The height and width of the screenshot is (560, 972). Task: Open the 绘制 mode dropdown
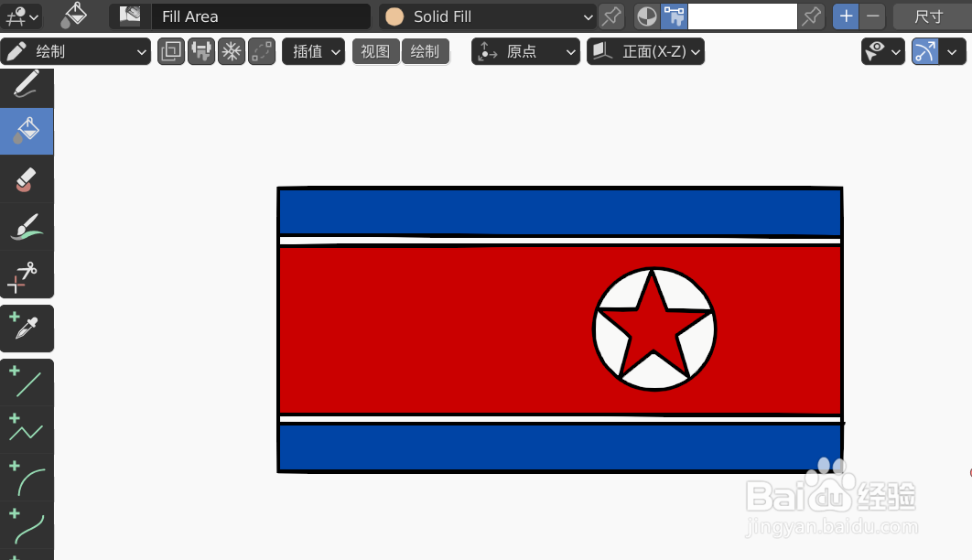coord(76,51)
